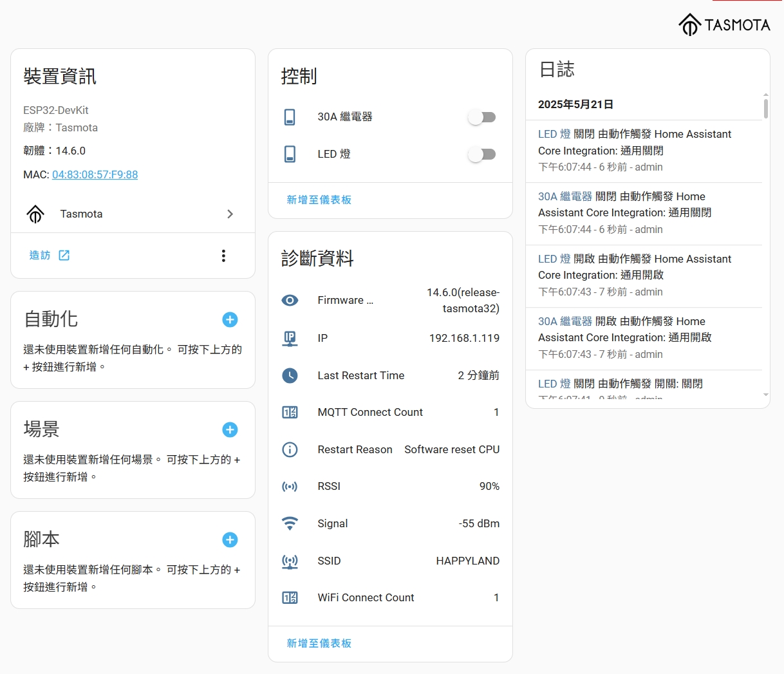Click 新增至儀表板 under 診斷資料 card
Viewport: 784px width, 674px height.
pos(319,643)
